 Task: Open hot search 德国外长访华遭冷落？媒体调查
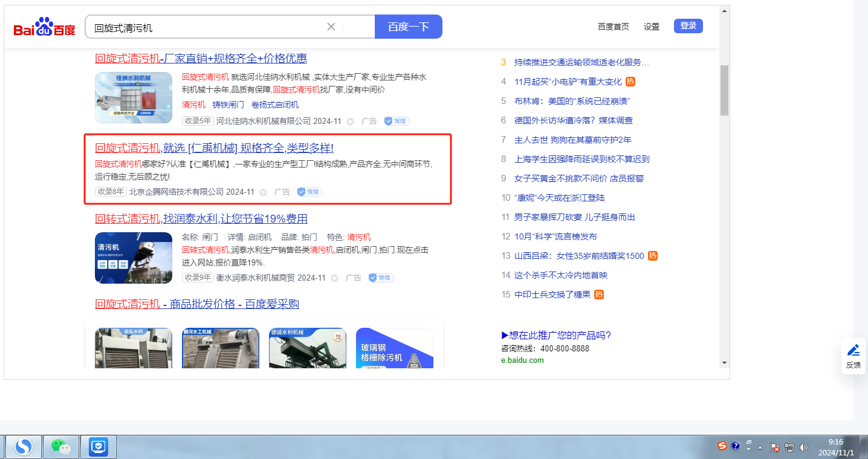pos(574,120)
